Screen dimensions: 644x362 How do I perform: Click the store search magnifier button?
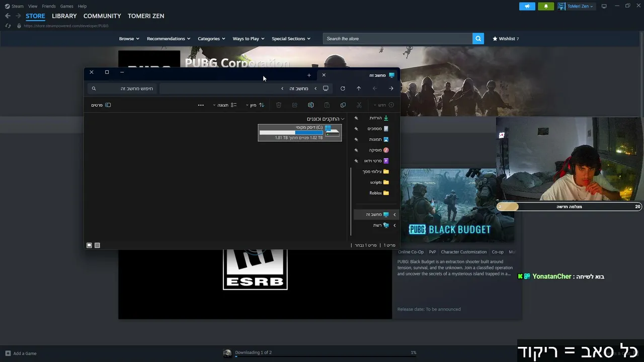click(478, 39)
